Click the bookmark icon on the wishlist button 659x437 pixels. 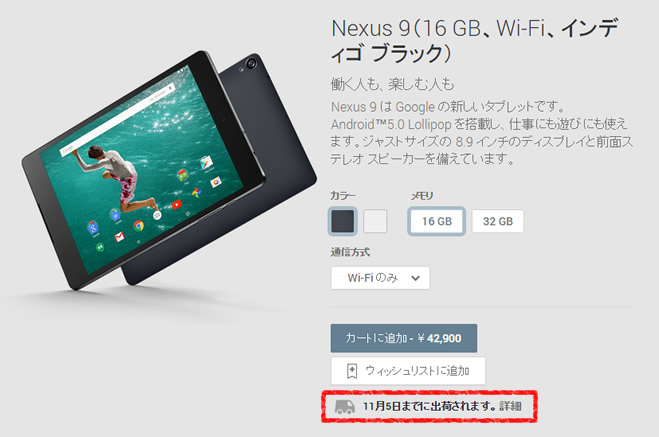click(x=352, y=371)
